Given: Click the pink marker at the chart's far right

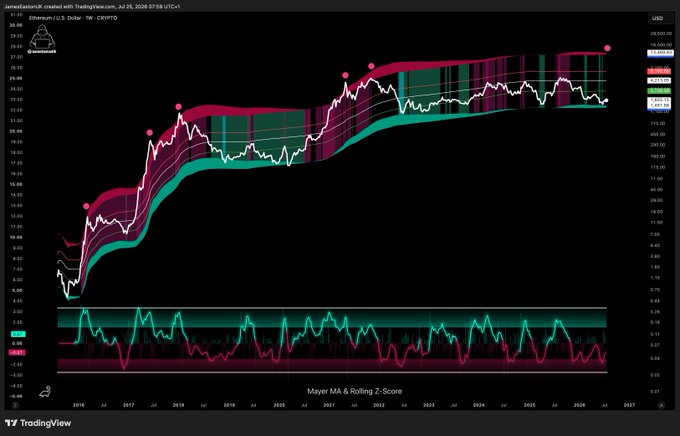Looking at the screenshot, I should point(608,48).
